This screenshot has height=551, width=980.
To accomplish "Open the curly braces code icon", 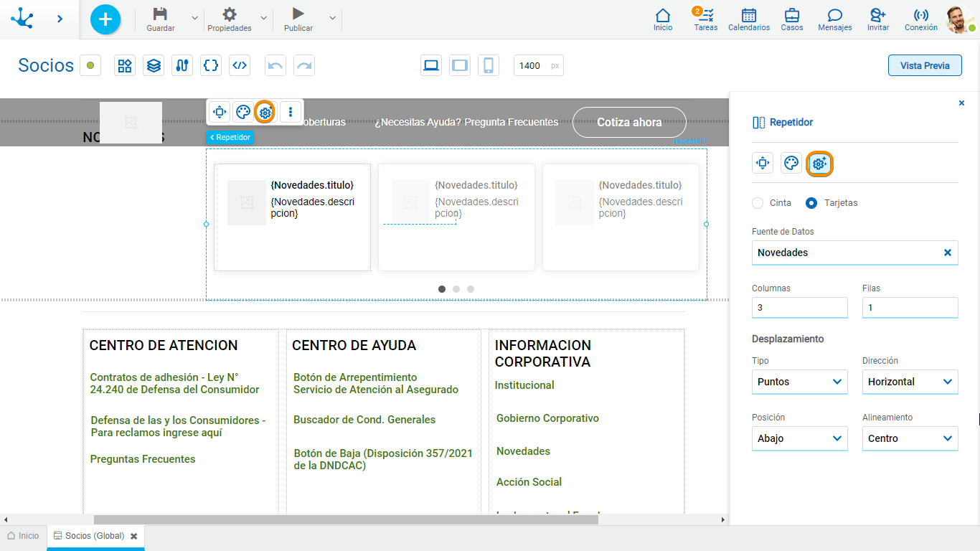I will [x=211, y=65].
